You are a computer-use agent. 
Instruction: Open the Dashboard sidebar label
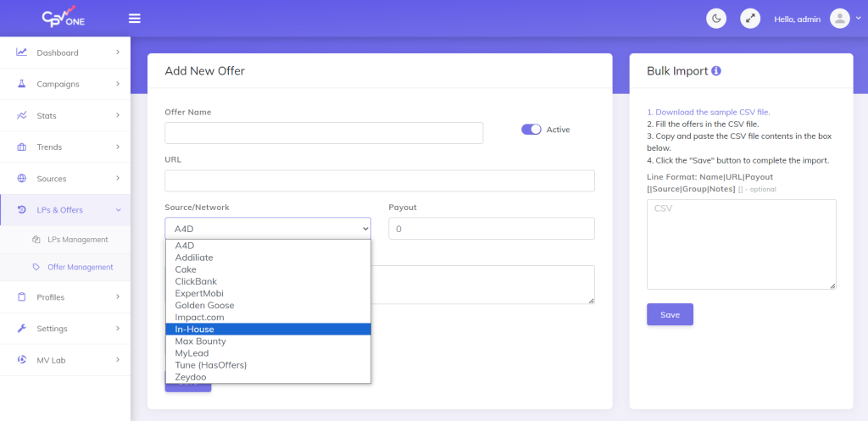pyautogui.click(x=58, y=53)
